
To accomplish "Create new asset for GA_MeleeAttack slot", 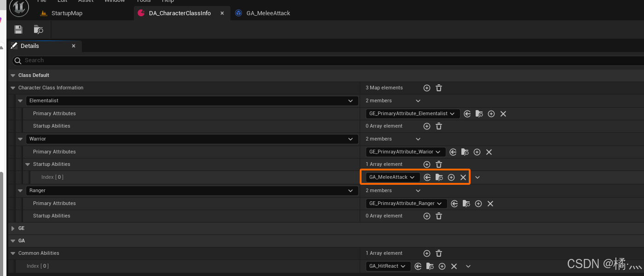I will click(451, 177).
